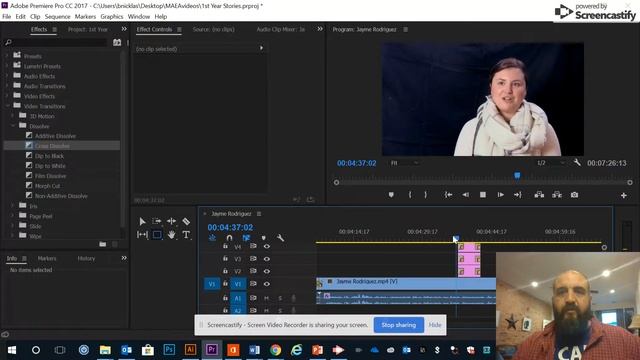Click the add marker icon in timeline

click(264, 238)
